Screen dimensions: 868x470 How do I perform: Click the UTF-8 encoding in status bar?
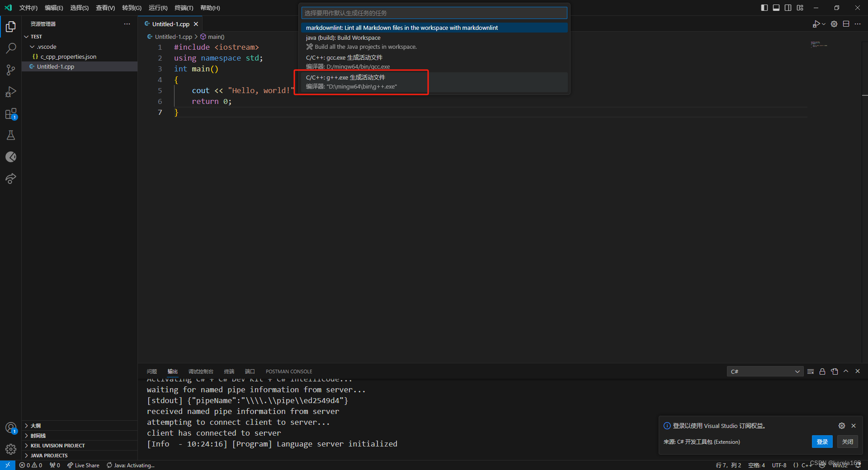click(x=779, y=465)
